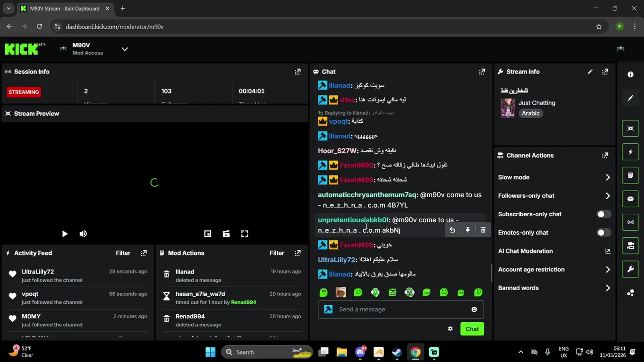
Task: Open the emote picker in the message box
Action: pos(474,309)
